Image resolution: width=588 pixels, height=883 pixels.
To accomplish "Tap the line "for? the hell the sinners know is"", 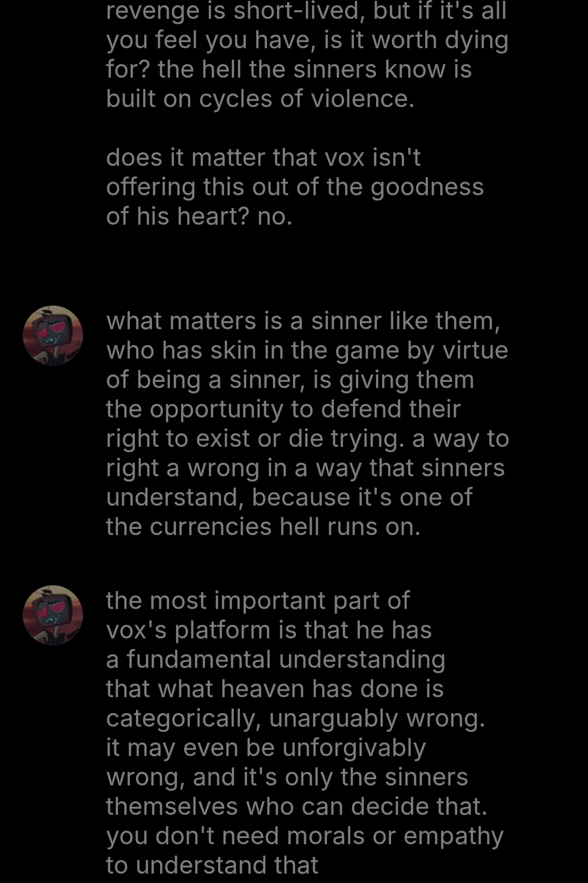I will click(x=289, y=70).
